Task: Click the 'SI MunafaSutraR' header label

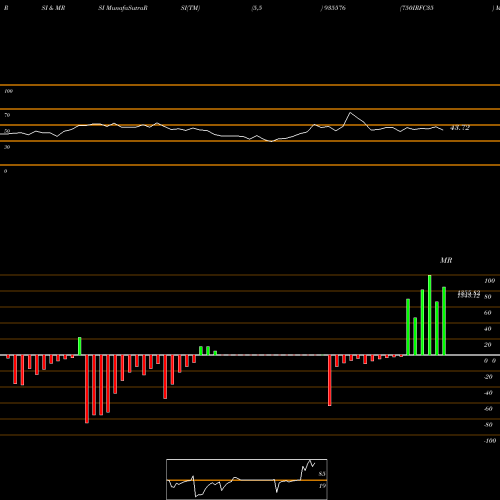Action: pos(123,8)
